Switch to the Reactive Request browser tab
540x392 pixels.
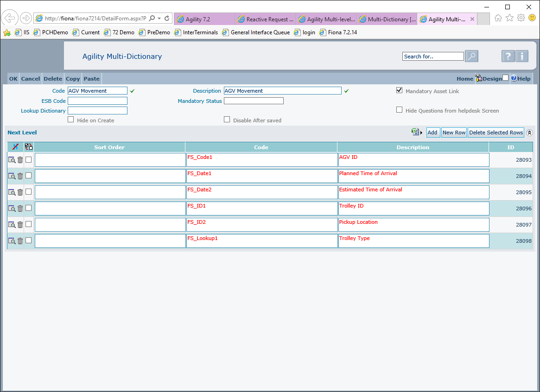coord(266,19)
